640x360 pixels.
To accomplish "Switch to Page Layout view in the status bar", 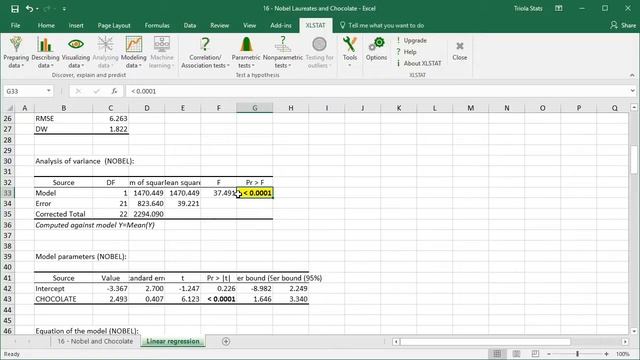I will pos(516,354).
